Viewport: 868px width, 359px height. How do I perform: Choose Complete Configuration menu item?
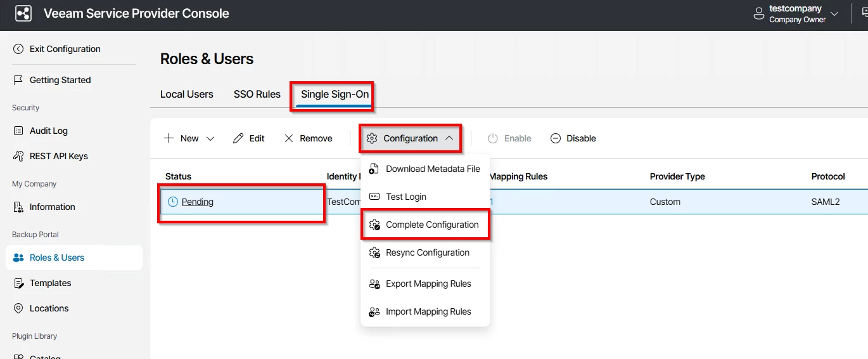[x=425, y=225]
